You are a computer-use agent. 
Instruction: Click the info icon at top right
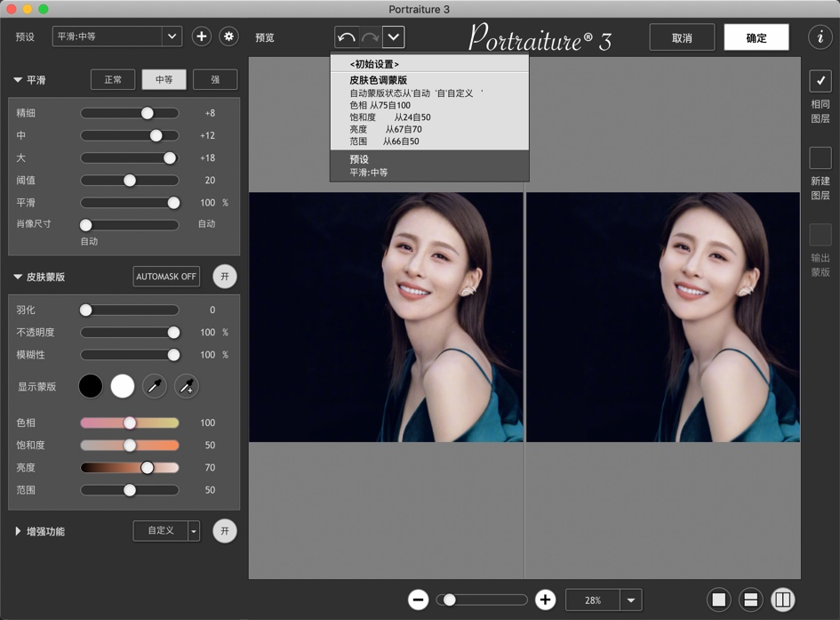[x=820, y=36]
